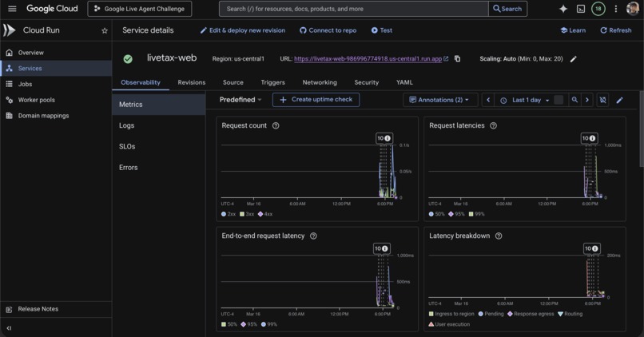
Task: Open the user account avatar
Action: (633, 9)
